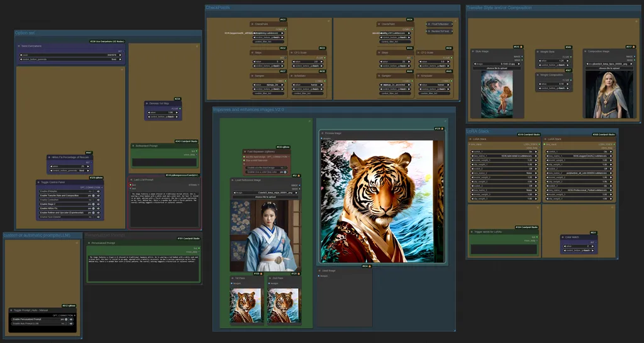The height and width of the screenshot is (343, 644).
Task: Collapse the Seed Everywhere node via title dot
Action: point(19,46)
